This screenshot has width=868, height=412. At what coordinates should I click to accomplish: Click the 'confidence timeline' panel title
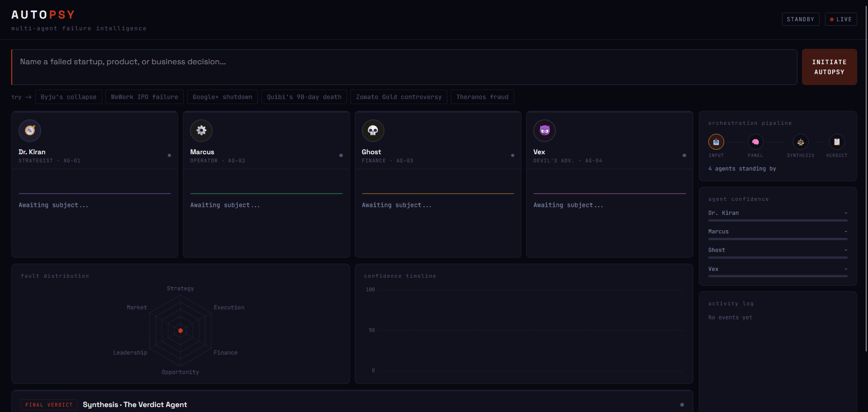point(400,276)
